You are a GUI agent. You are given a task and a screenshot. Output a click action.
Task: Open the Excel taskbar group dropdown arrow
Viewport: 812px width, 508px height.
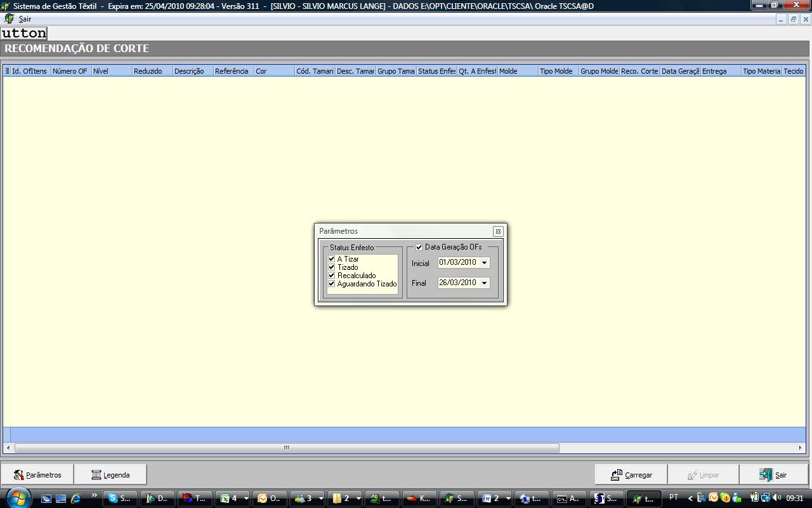246,498
